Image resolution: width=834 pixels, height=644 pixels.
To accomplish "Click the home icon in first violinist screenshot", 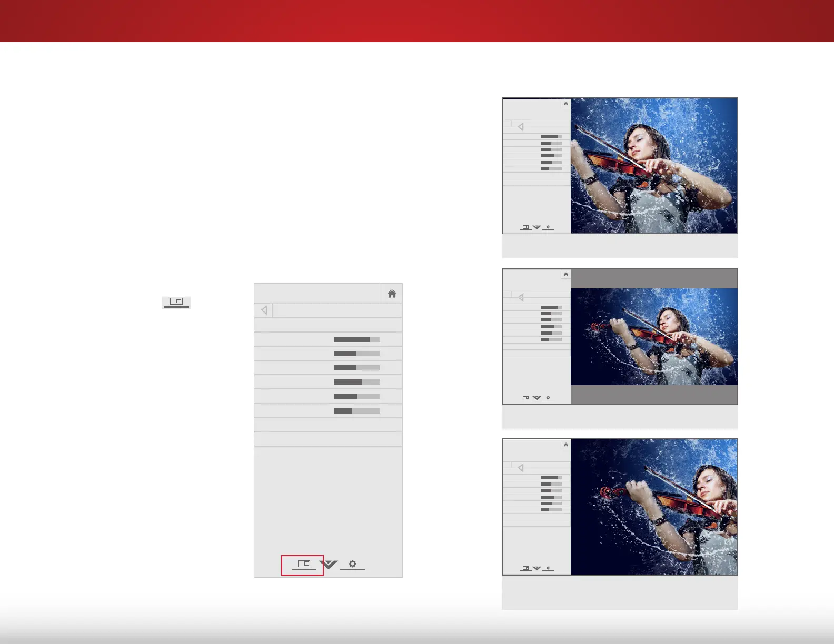I will click(x=565, y=104).
